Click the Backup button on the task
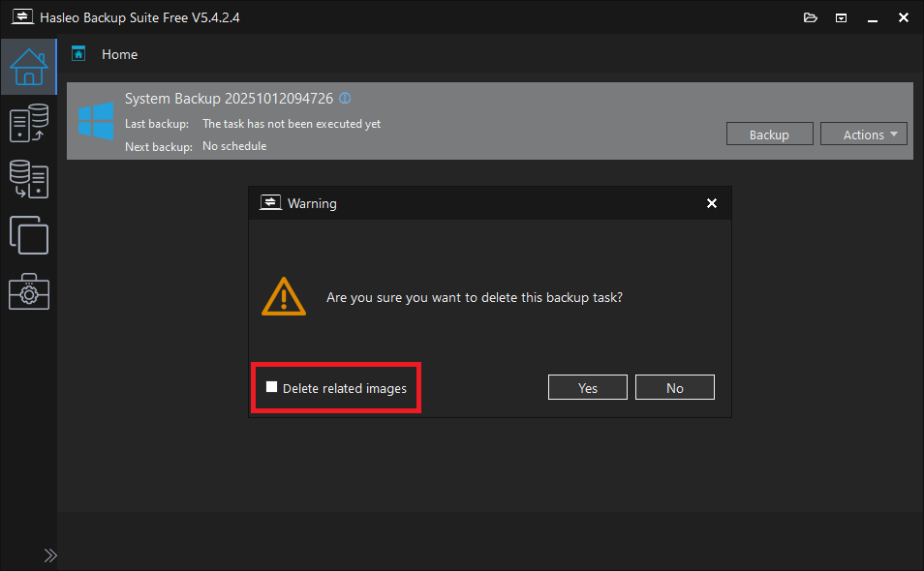The height and width of the screenshot is (571, 924). click(769, 135)
